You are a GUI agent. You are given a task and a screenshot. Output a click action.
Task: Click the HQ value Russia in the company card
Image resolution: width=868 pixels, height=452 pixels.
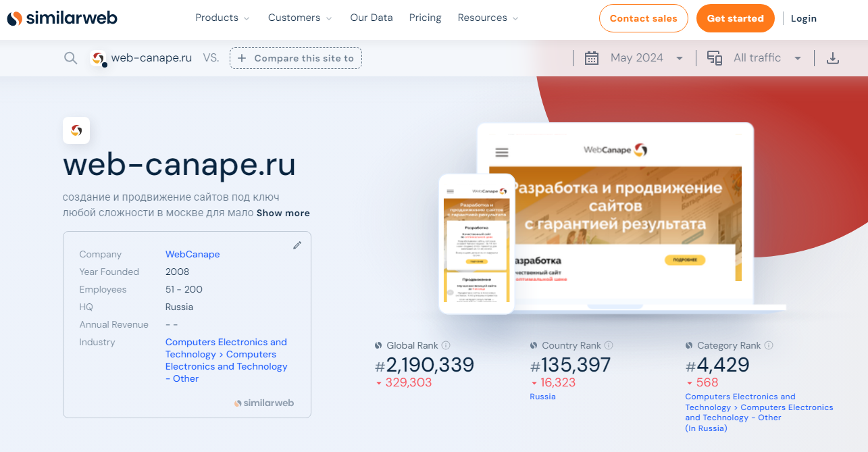(x=179, y=307)
